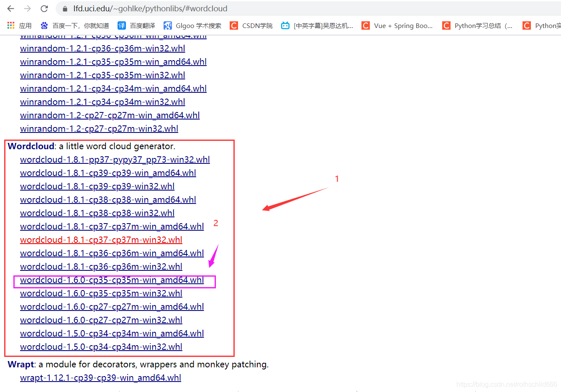Download wordcloud-1.6.0-cp35-cp35m-win_amd64.whl
561x392 pixels.
pos(112,280)
